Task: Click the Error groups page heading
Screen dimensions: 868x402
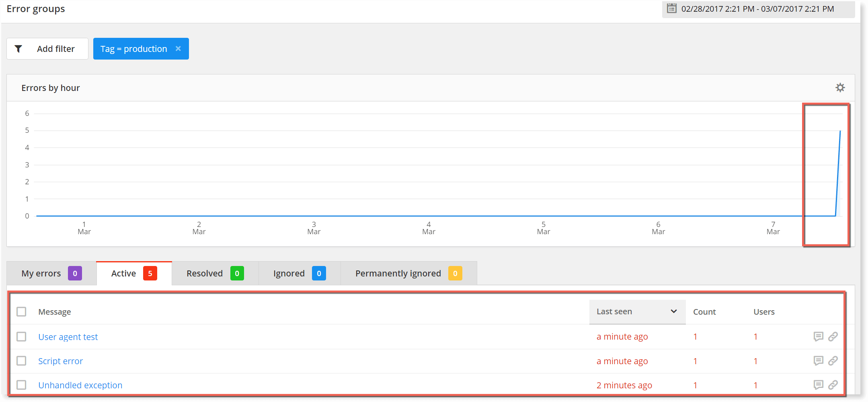Action: click(x=36, y=9)
